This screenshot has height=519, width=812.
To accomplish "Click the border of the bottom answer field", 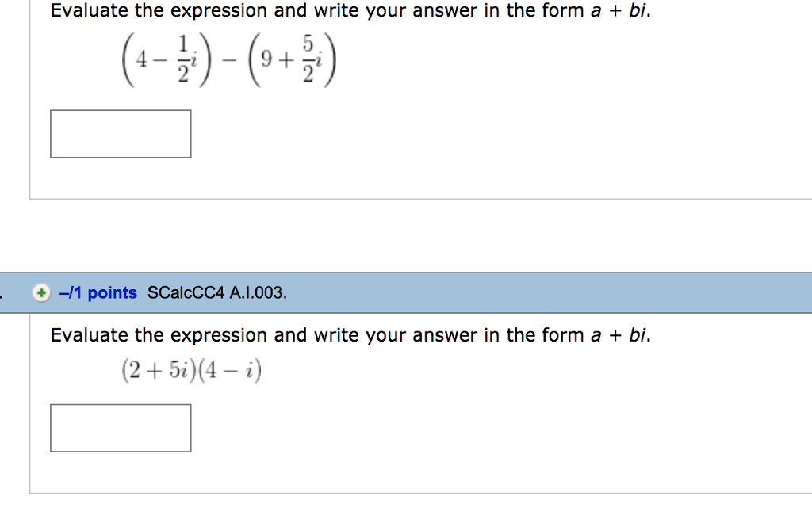I will pos(121,406).
